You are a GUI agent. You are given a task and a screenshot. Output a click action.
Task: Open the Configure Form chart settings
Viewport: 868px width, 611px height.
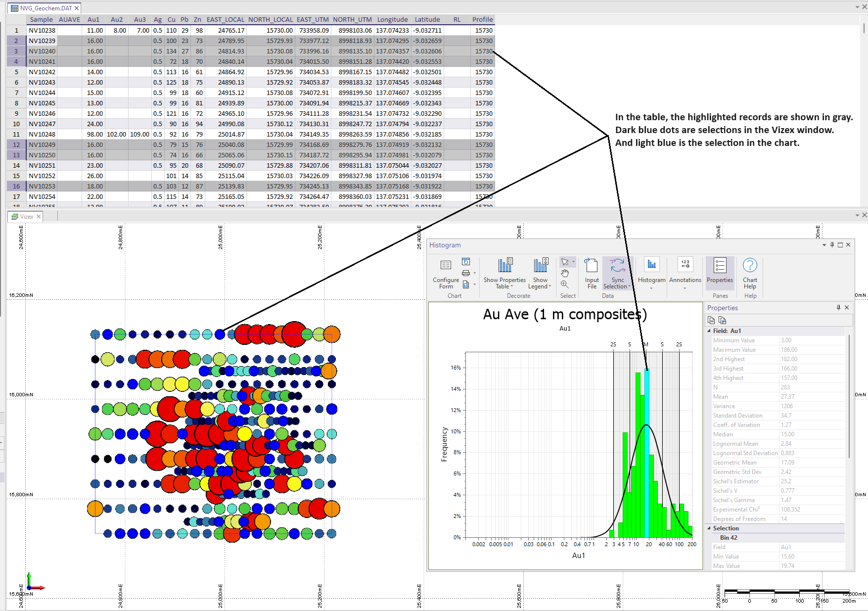(446, 273)
